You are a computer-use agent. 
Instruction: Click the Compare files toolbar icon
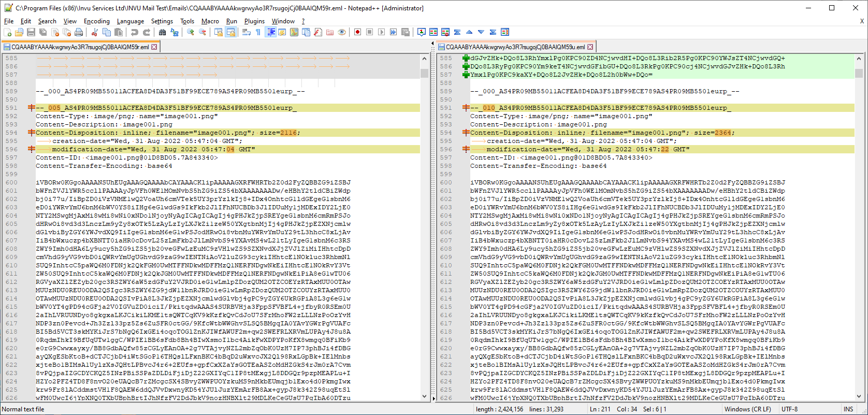click(x=433, y=32)
